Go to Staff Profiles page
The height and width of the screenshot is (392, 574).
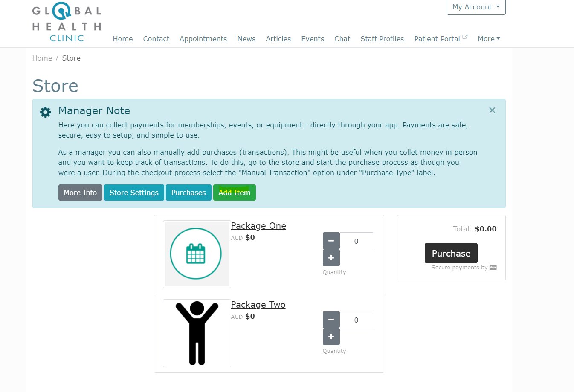pos(382,39)
